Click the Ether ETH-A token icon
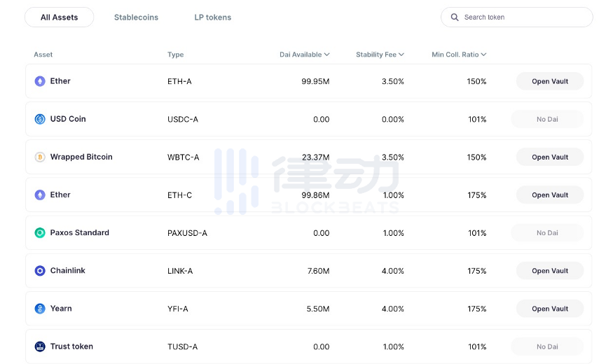The width and height of the screenshot is (613, 364). click(40, 81)
